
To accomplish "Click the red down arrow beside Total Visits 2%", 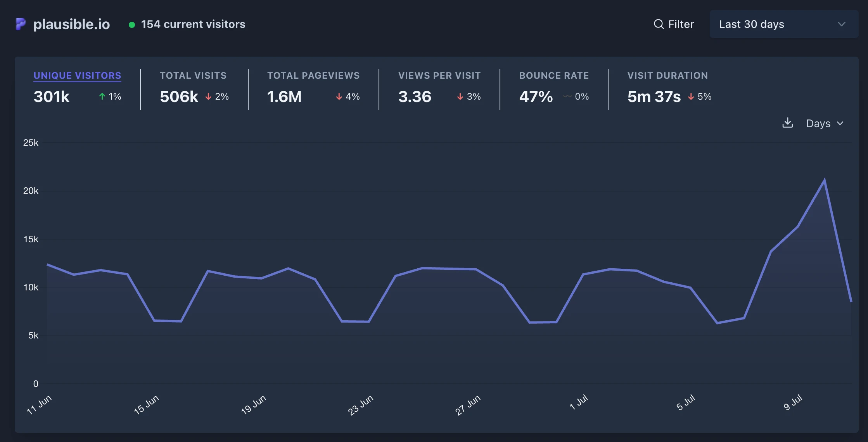I will click(x=208, y=97).
